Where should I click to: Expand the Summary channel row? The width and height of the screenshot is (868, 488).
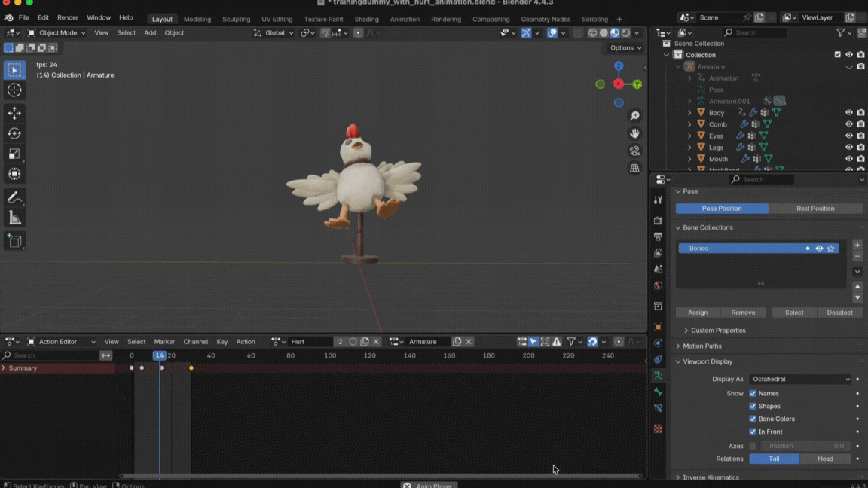click(x=3, y=368)
